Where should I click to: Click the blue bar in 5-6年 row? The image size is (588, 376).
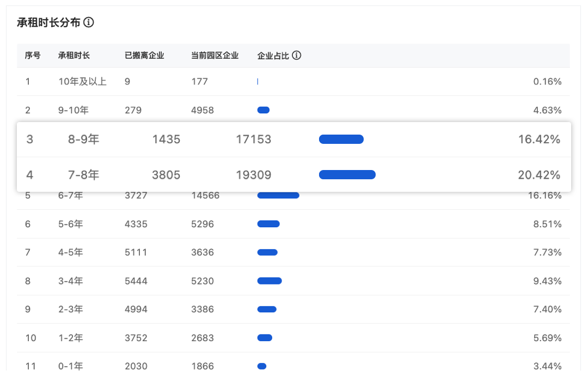tap(268, 224)
